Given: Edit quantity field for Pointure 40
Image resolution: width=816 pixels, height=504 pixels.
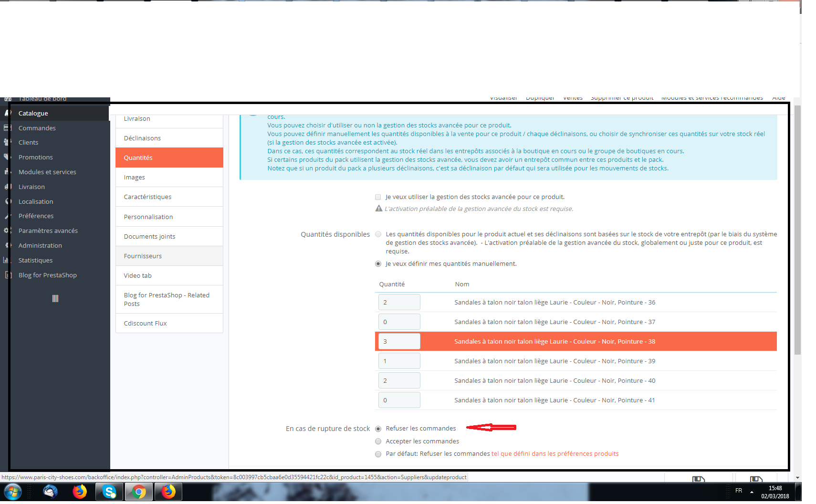Looking at the screenshot, I should (x=399, y=380).
